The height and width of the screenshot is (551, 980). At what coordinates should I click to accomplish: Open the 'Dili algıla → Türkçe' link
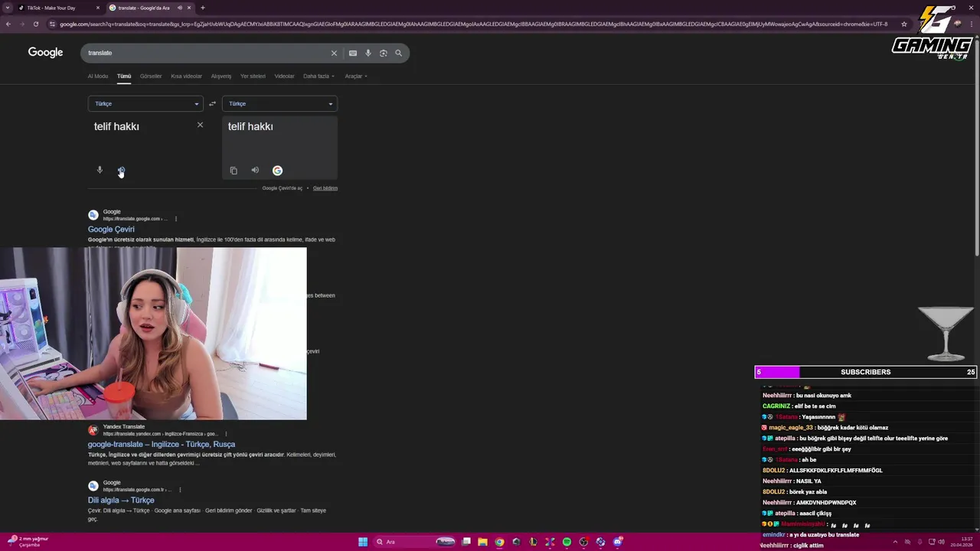pyautogui.click(x=121, y=500)
